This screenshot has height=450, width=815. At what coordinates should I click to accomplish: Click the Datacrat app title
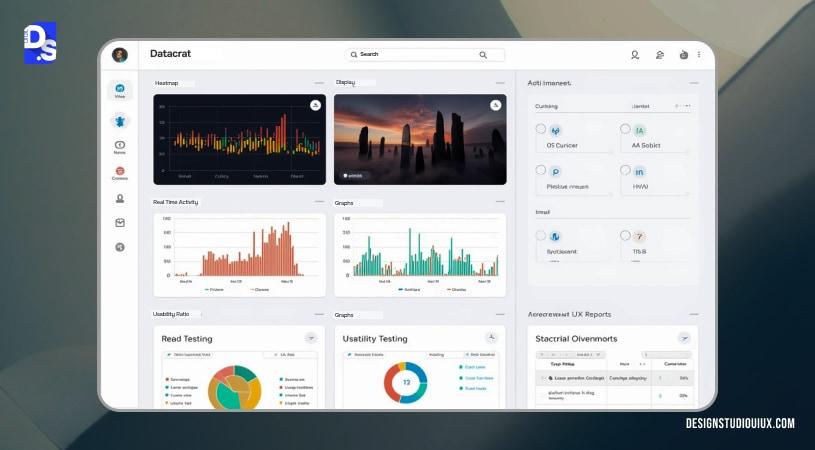coord(170,54)
